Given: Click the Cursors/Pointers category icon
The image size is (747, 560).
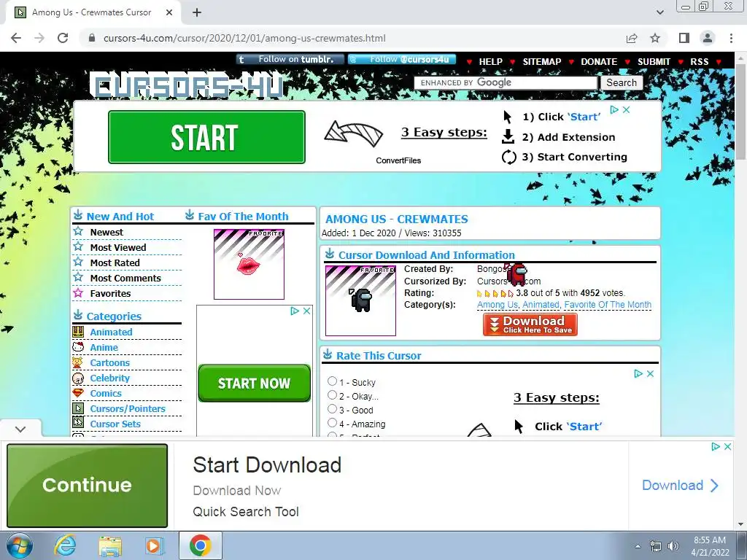Looking at the screenshot, I should coord(78,408).
